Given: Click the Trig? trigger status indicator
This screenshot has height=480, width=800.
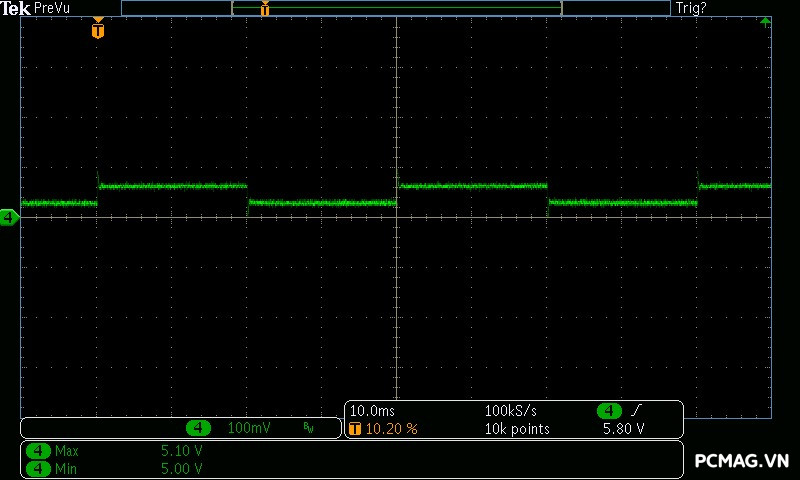Looking at the screenshot, I should click(690, 7).
